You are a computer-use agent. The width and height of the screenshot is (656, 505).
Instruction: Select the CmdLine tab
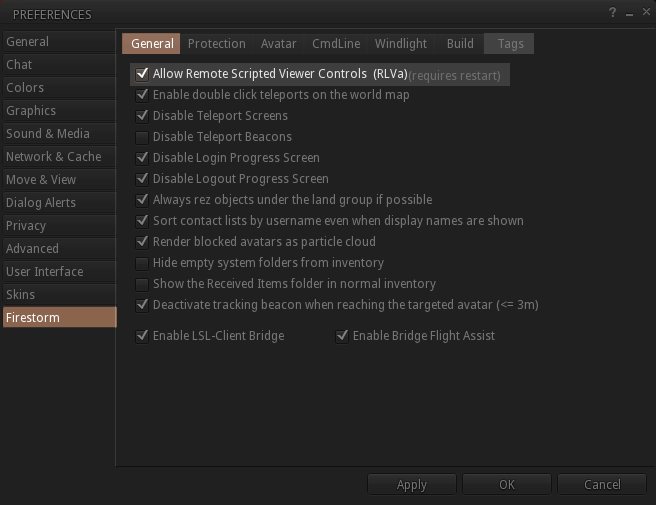click(x=335, y=44)
